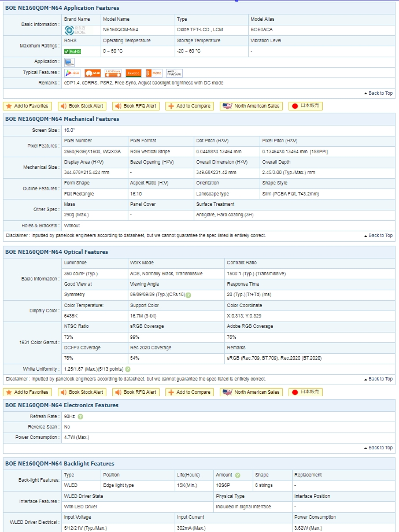
Task: Click the Rec.2020 coverage value 54%
Action: [135, 359]
